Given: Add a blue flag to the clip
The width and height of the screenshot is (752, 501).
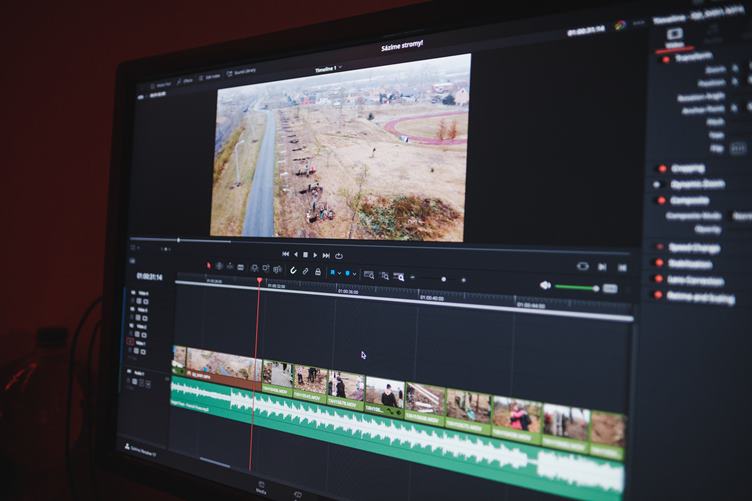Looking at the screenshot, I should tap(332, 273).
